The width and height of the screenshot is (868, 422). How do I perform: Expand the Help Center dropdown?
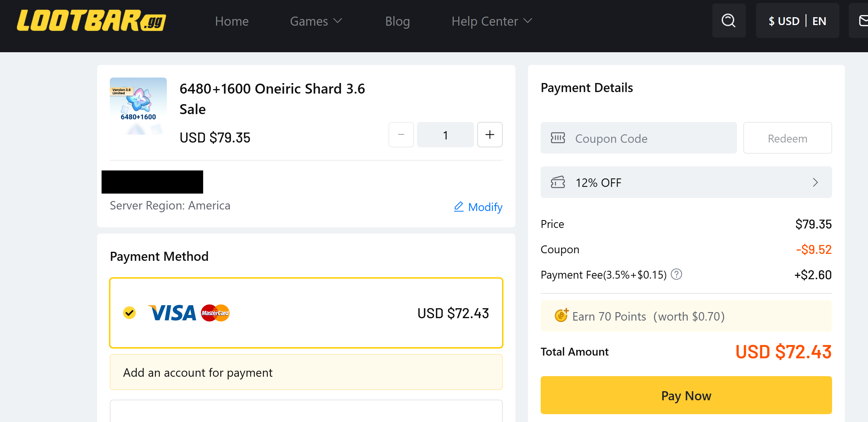[491, 21]
